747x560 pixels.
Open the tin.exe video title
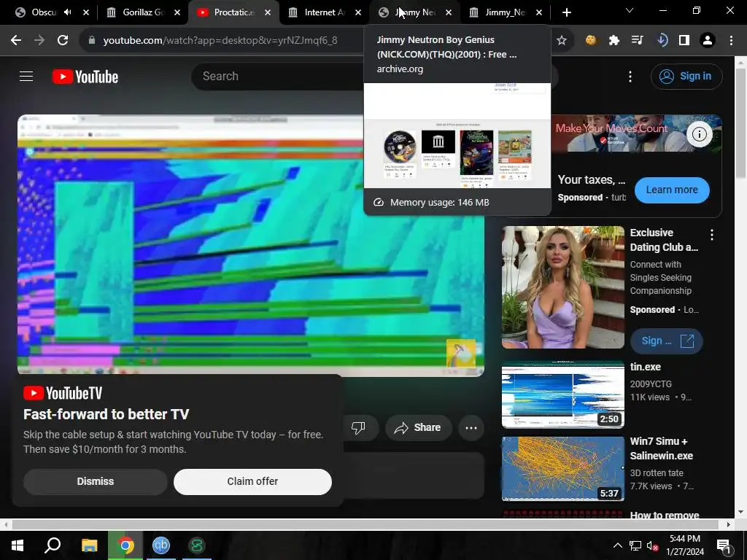(645, 367)
